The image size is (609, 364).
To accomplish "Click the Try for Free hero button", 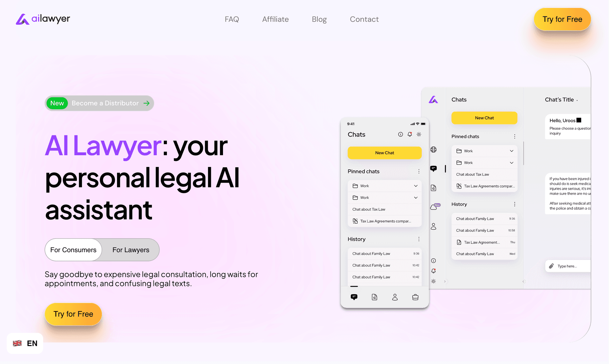I will (x=73, y=313).
